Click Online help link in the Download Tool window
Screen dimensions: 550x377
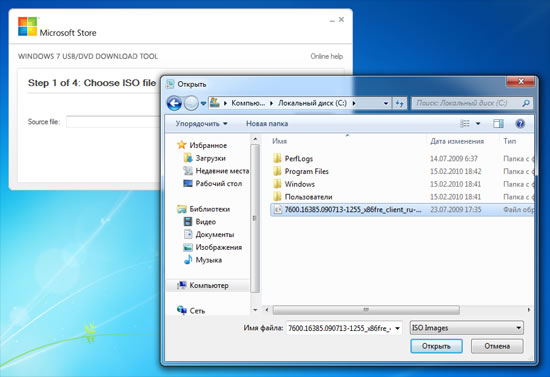coord(327,56)
